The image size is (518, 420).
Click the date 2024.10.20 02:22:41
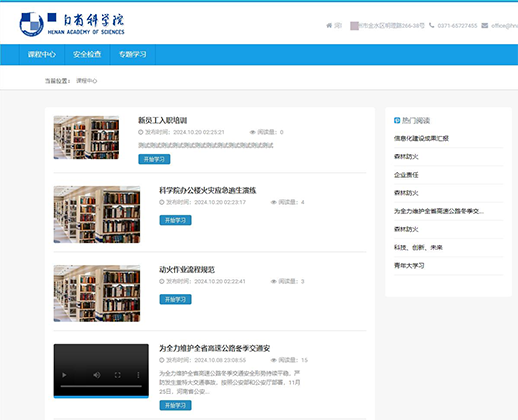pos(220,282)
